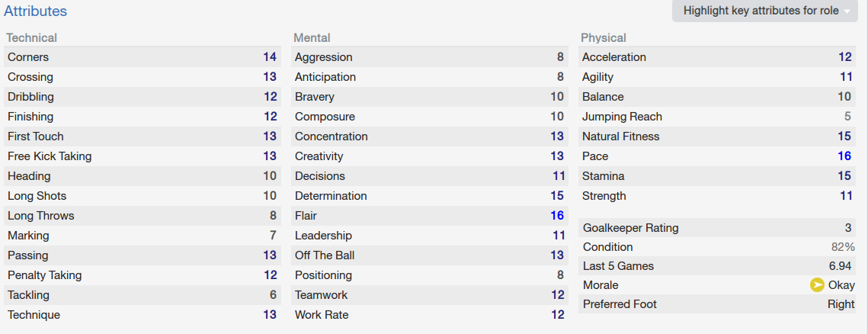The width and height of the screenshot is (868, 334).
Task: Click the Technical column header
Action: (31, 37)
